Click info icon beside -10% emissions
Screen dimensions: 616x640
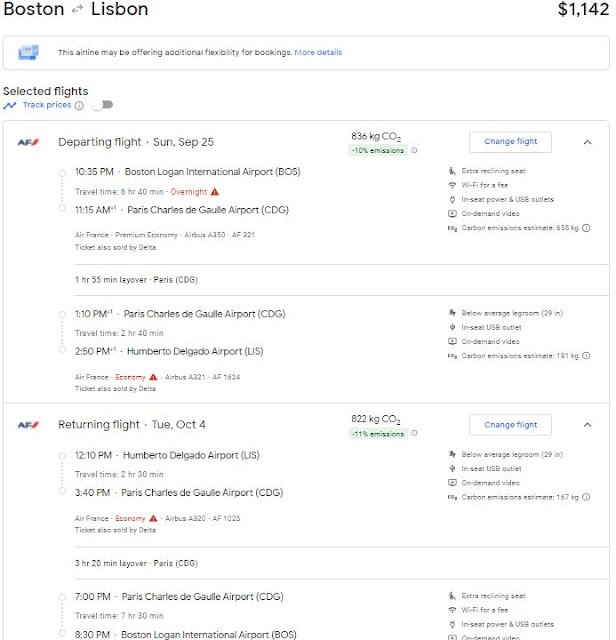click(414, 151)
